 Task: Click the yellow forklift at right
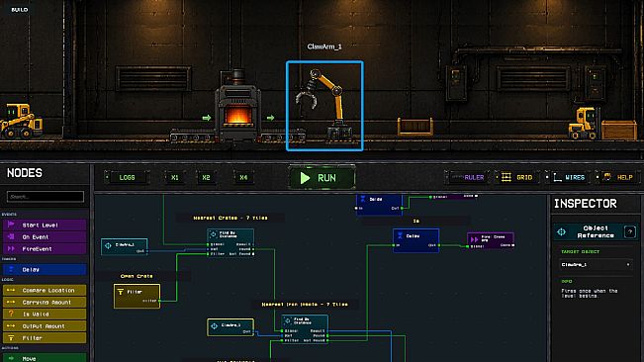coord(584,123)
